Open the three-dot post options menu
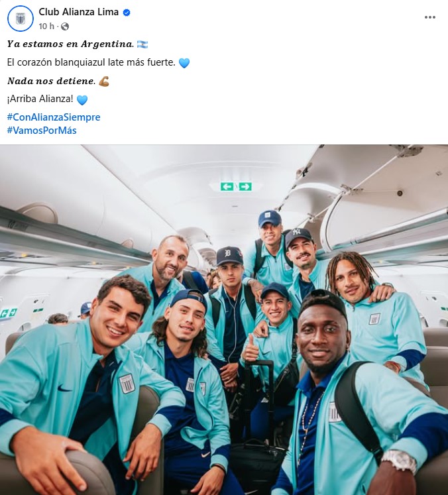The height and width of the screenshot is (495, 448). [x=429, y=17]
